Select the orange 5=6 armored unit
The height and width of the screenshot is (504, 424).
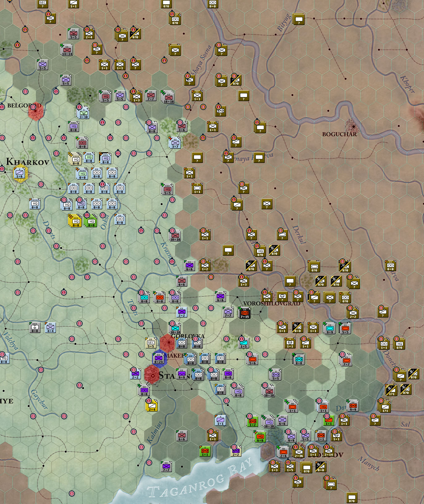click(x=252, y=359)
